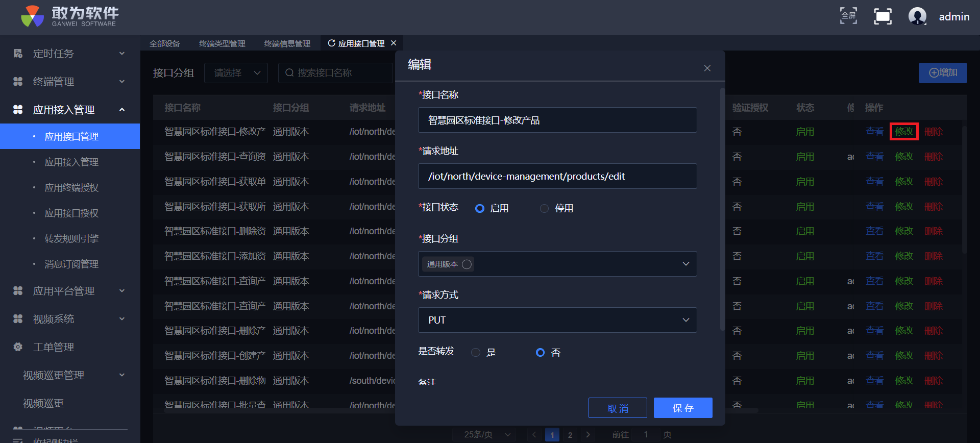Click the 接口名称 input field
980x443 pixels.
tap(557, 120)
